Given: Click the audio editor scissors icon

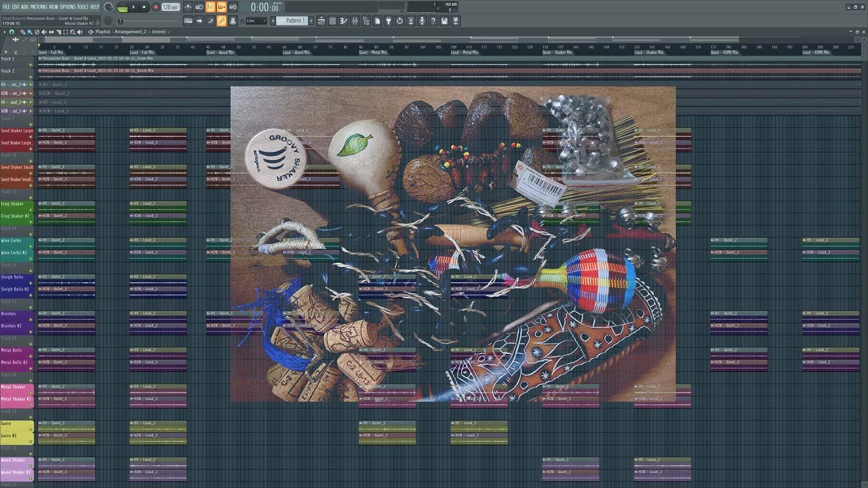Looking at the screenshot, I should point(410,21).
